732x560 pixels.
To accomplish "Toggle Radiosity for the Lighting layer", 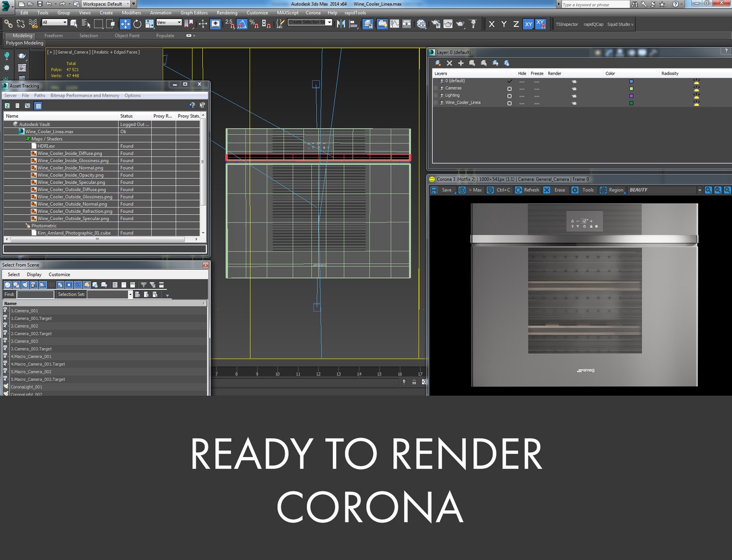I will click(696, 96).
